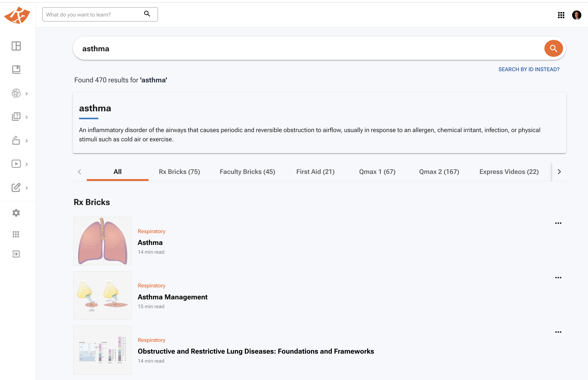Viewport: 588px width, 380px height.
Task: Select the brain learning icon in sidebar
Action: point(16,93)
